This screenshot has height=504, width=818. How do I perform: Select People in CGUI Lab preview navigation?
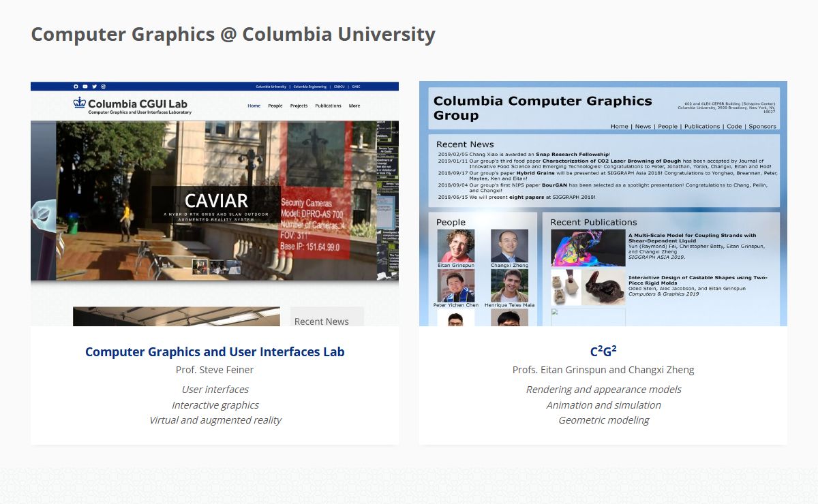click(275, 106)
